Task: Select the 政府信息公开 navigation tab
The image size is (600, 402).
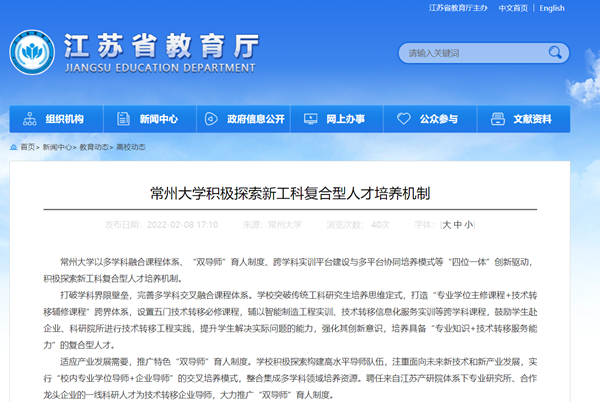Action: click(x=257, y=119)
